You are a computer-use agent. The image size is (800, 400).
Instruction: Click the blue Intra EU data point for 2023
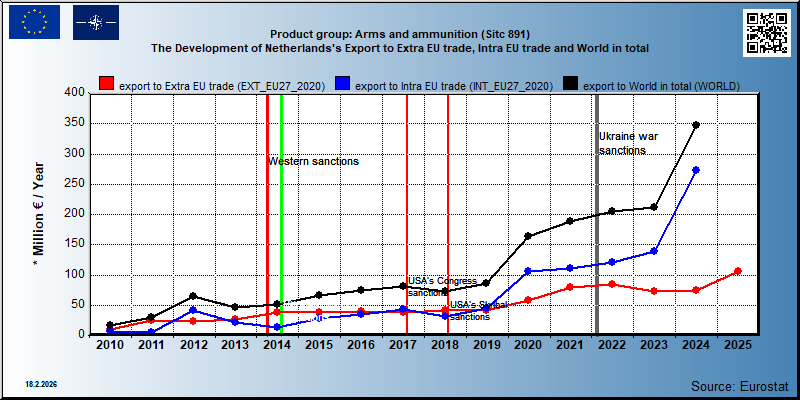654,251
